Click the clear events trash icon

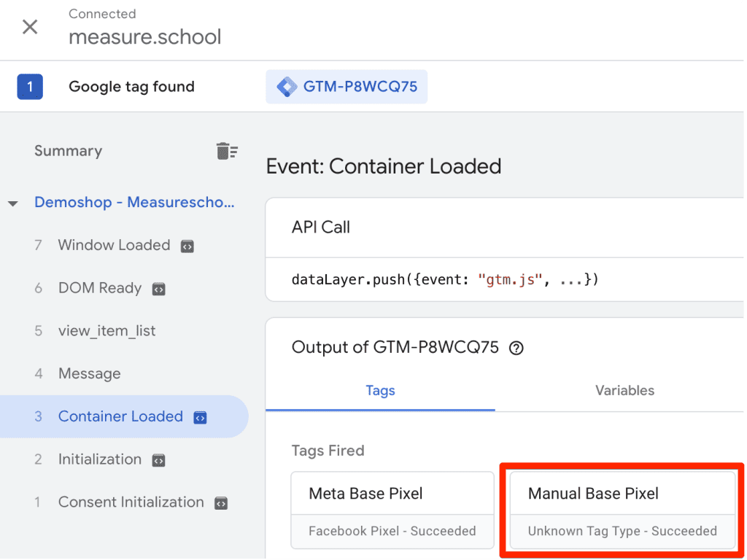227,150
